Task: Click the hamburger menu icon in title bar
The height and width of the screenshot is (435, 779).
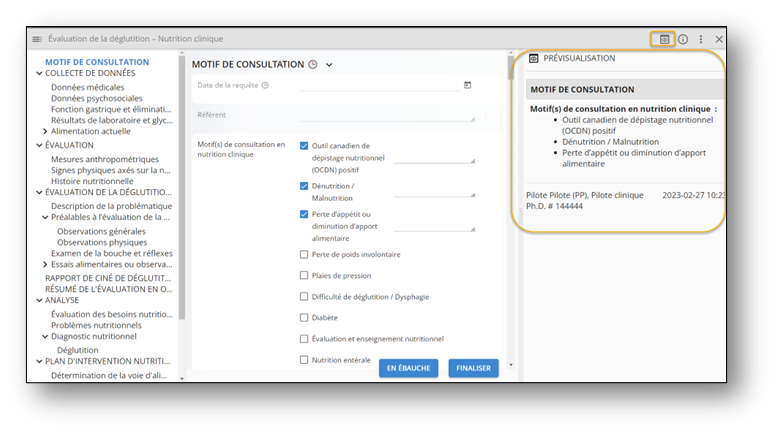Action: pyautogui.click(x=37, y=39)
